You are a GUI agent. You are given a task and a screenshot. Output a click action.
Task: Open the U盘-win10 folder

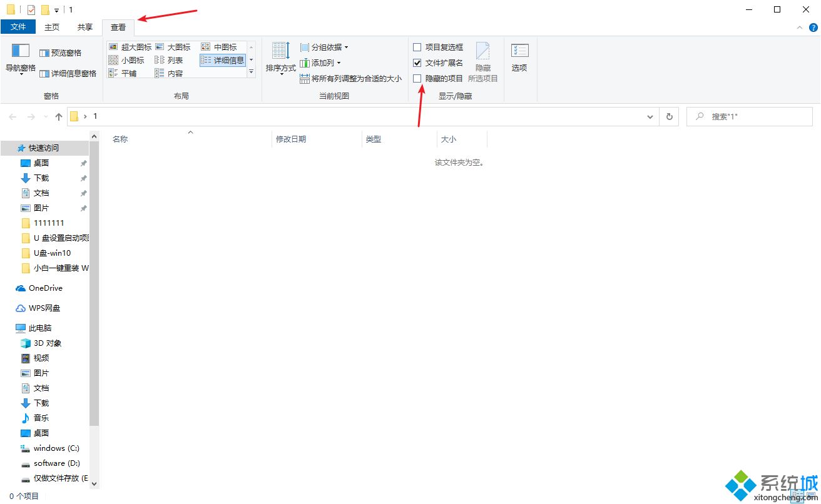tap(52, 253)
